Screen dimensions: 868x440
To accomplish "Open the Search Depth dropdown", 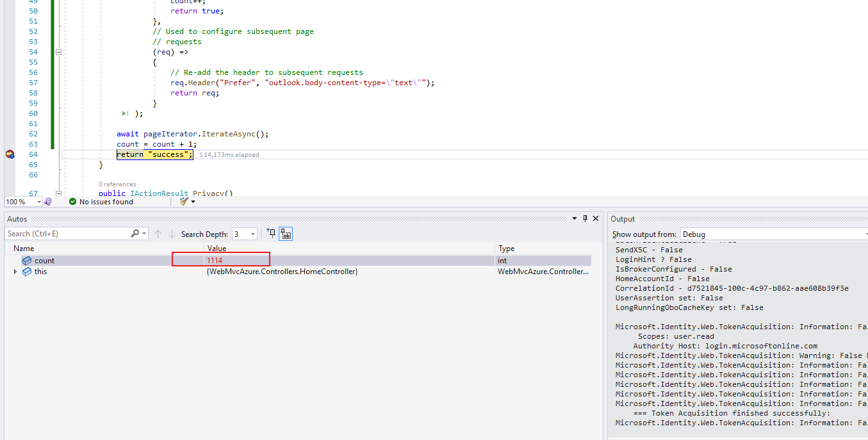I will pyautogui.click(x=252, y=234).
